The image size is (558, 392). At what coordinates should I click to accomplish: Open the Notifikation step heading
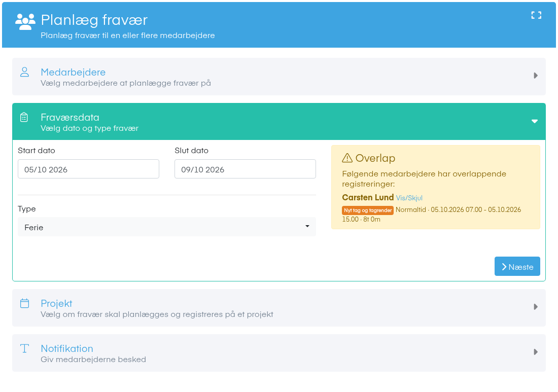click(67, 348)
